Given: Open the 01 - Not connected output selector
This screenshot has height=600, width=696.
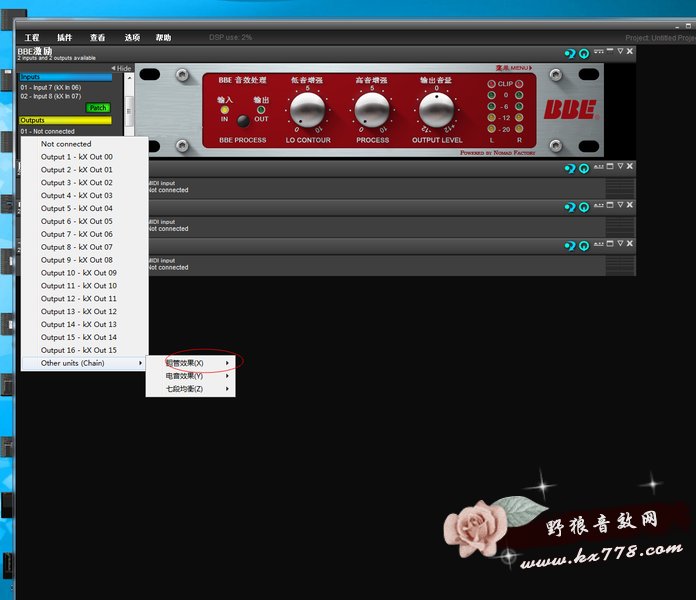Looking at the screenshot, I should 47,131.
